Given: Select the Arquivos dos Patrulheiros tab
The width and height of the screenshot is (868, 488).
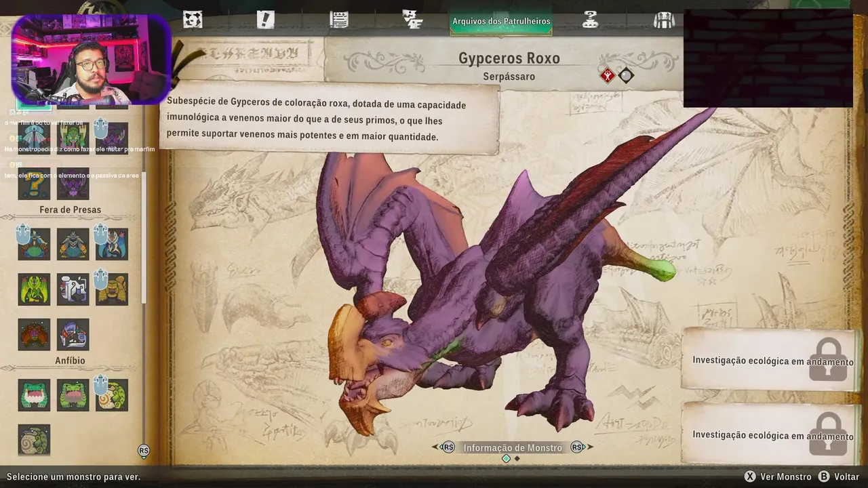Looking at the screenshot, I should click(x=501, y=21).
